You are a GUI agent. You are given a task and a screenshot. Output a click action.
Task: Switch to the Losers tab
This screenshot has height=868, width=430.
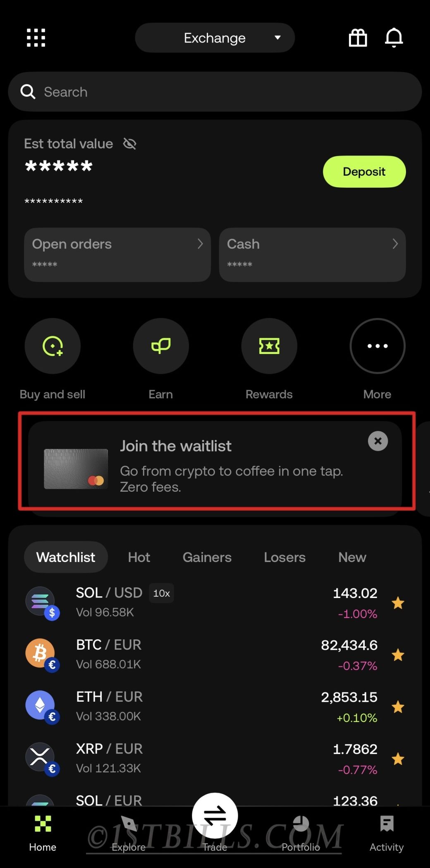coord(285,557)
